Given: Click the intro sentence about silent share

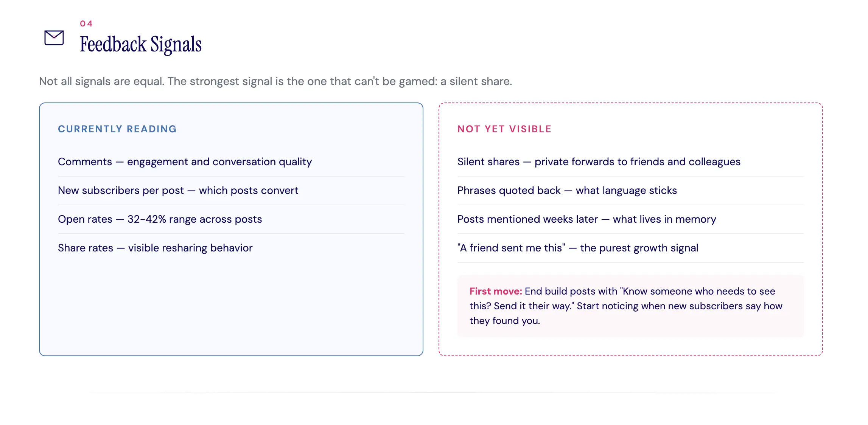Looking at the screenshot, I should (x=275, y=81).
